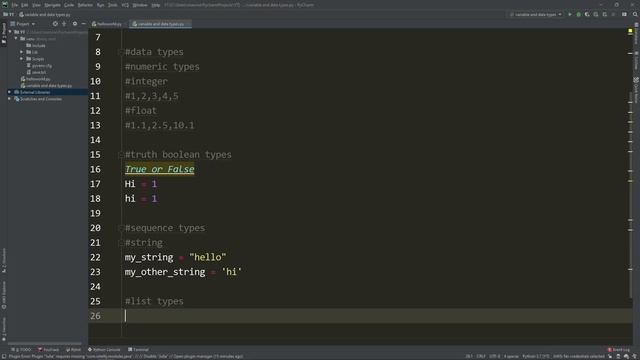
Task: Run the current configuration with the green play icon
Action: click(570, 14)
